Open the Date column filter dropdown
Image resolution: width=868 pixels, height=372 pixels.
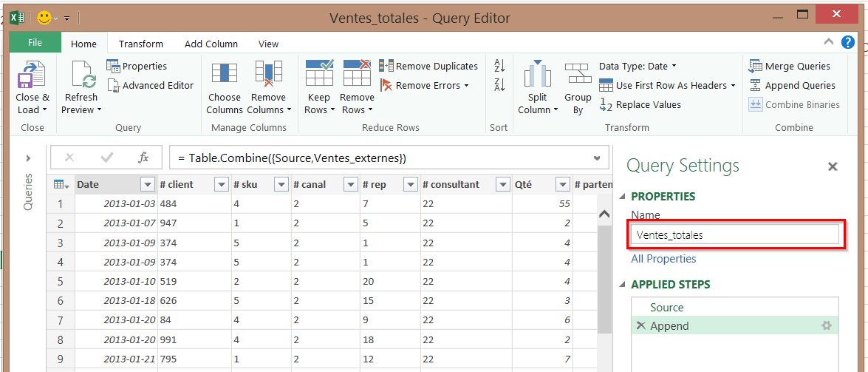tap(146, 184)
